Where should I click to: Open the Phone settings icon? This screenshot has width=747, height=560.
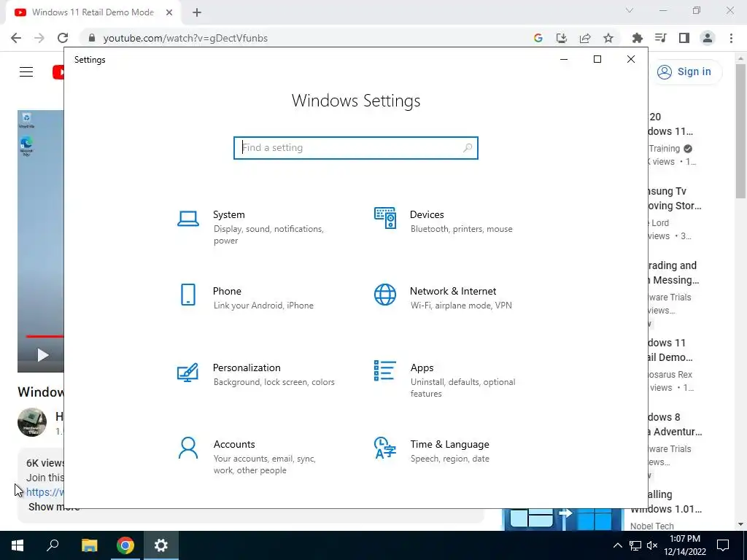tap(188, 295)
